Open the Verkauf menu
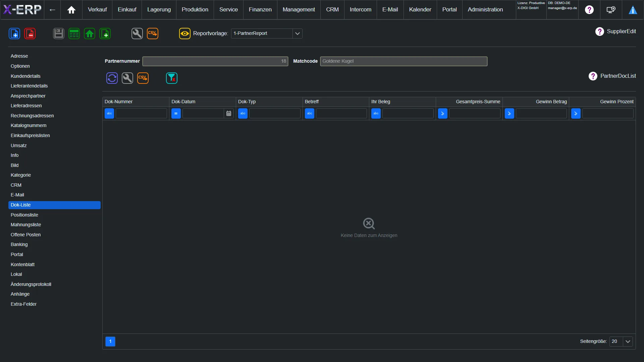The width and height of the screenshot is (644, 362). coord(97,10)
